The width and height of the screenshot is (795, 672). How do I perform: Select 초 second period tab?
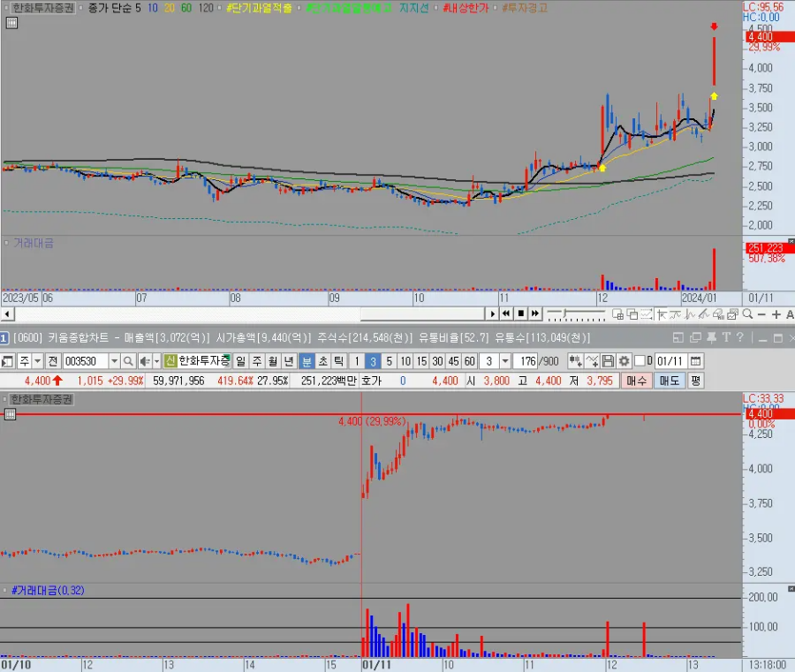(322, 361)
